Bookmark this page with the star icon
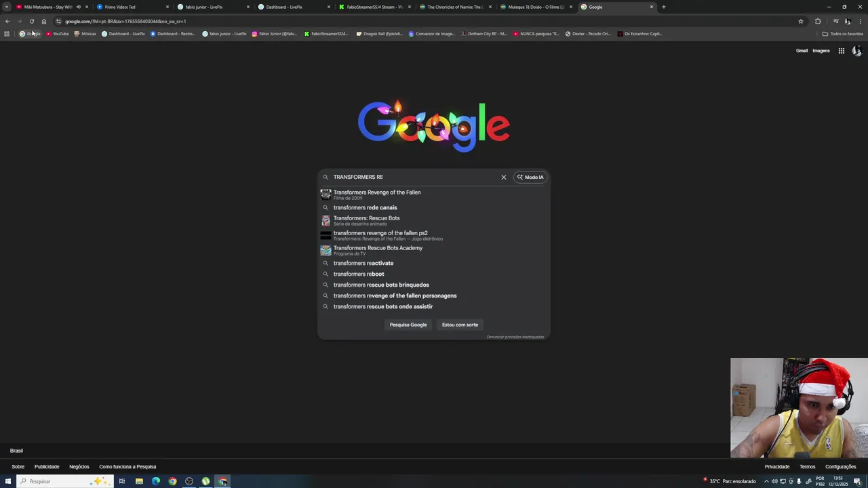Image resolution: width=868 pixels, height=488 pixels. (800, 21)
